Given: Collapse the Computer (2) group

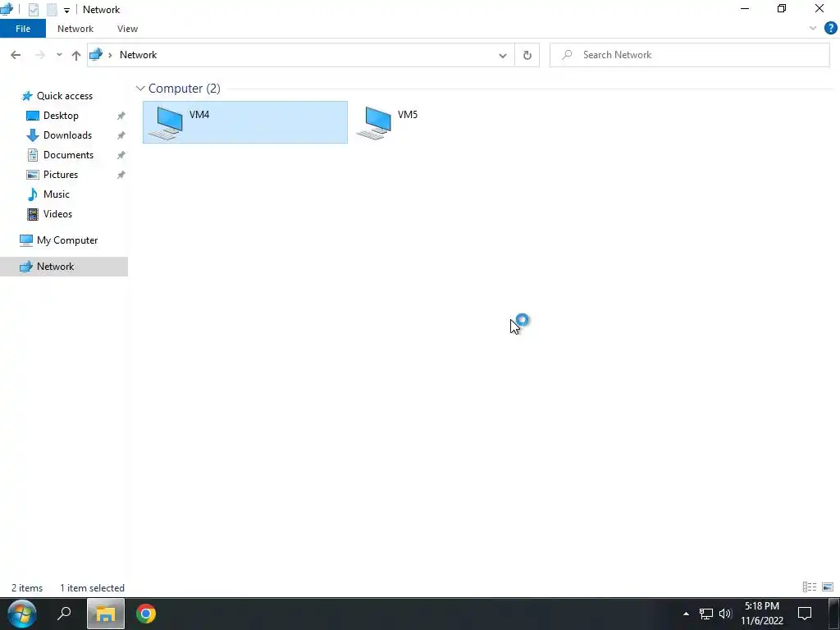Looking at the screenshot, I should coord(140,89).
